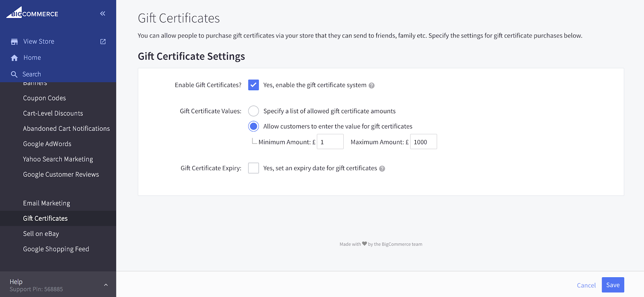Open help tooltip for enabling gift certificates
Image resolution: width=644 pixels, height=297 pixels.
click(x=372, y=85)
